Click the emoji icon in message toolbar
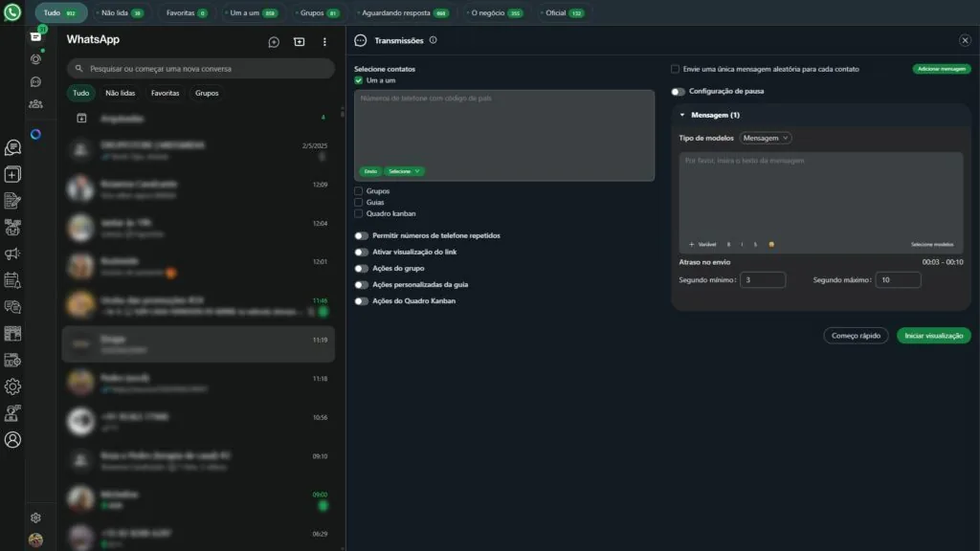980x551 pixels. (771, 244)
